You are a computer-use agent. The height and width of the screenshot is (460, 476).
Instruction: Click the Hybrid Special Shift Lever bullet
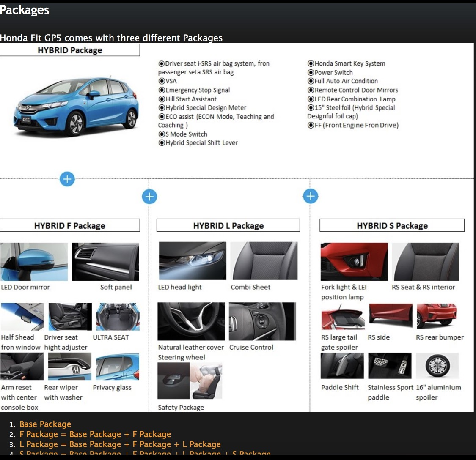coord(198,142)
